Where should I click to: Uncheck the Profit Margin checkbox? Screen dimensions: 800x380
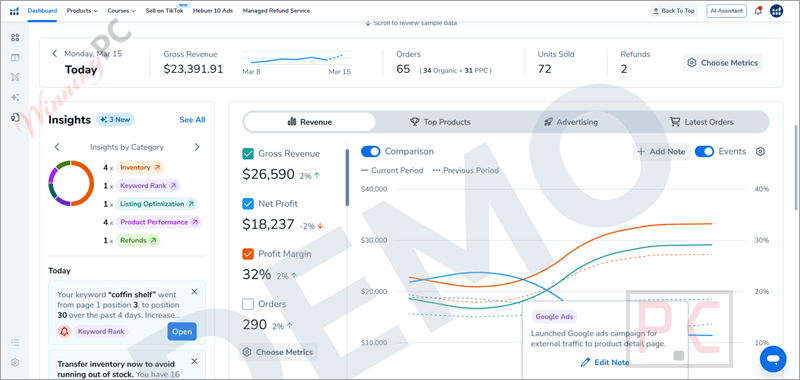[x=248, y=254]
